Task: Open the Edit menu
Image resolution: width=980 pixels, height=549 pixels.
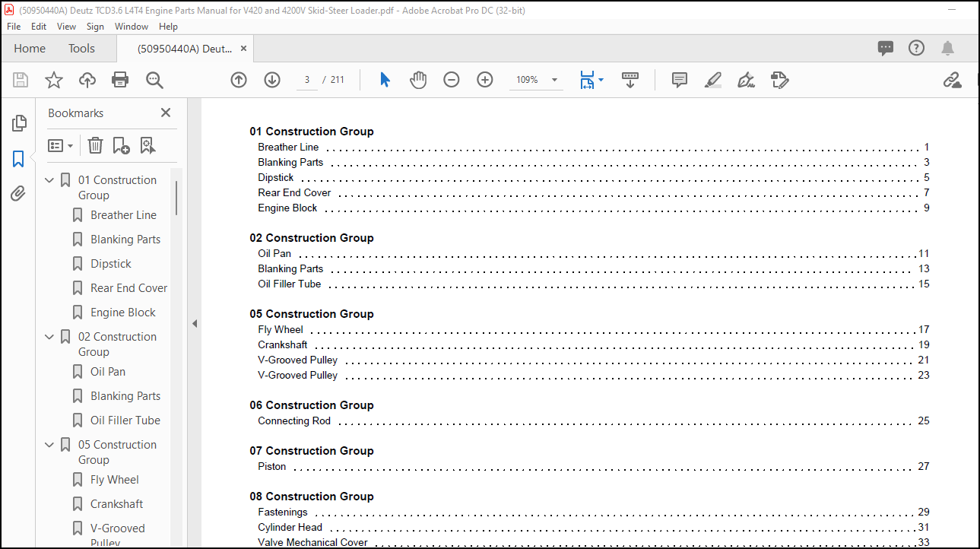Action: click(x=39, y=26)
